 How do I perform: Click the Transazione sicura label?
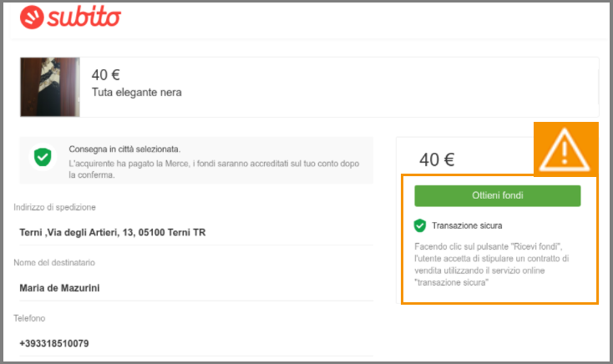(467, 225)
